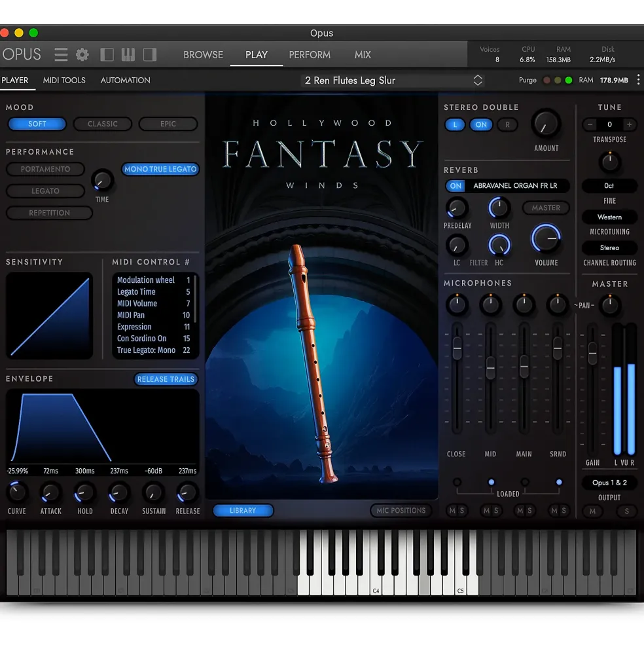Viewport: 644px width, 645px height.
Task: Toggle the left sidebar panel icon
Action: click(107, 54)
